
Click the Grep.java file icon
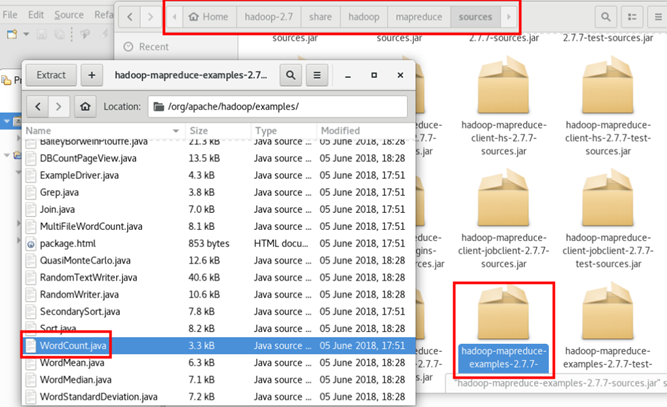click(31, 193)
